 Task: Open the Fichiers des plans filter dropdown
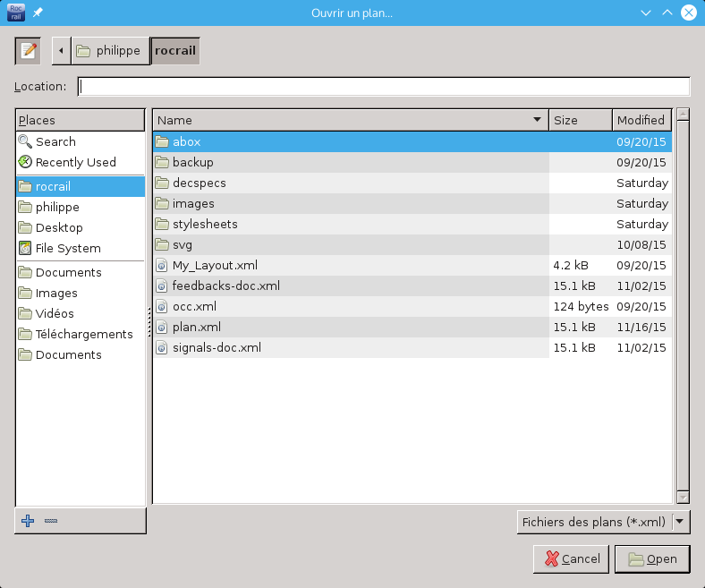coord(603,522)
